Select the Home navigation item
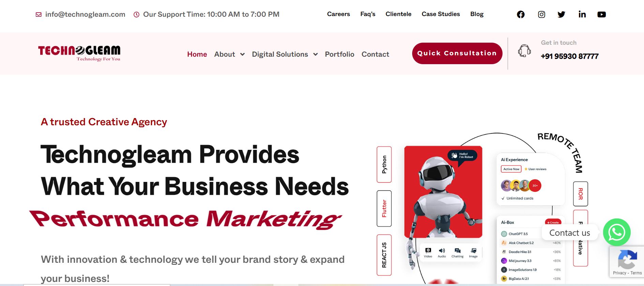 tap(197, 54)
